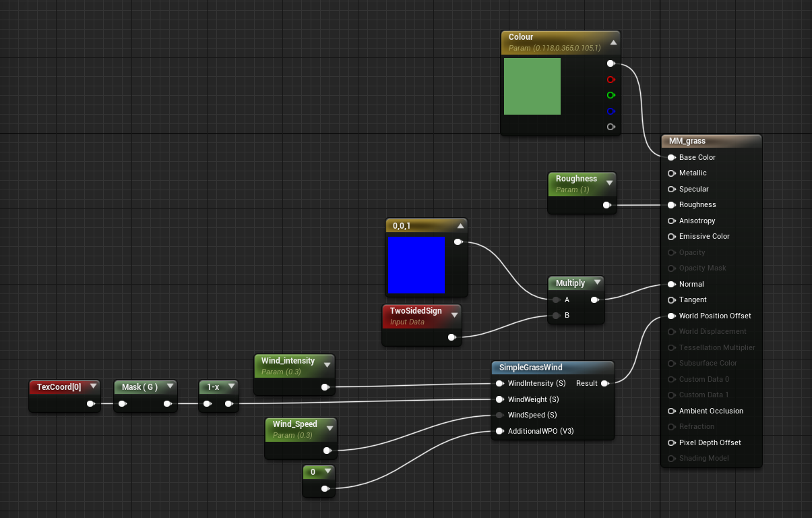The image size is (812, 518).
Task: Click the SimpleGrassWind WindSpeed (S) input pin
Action: [499, 415]
